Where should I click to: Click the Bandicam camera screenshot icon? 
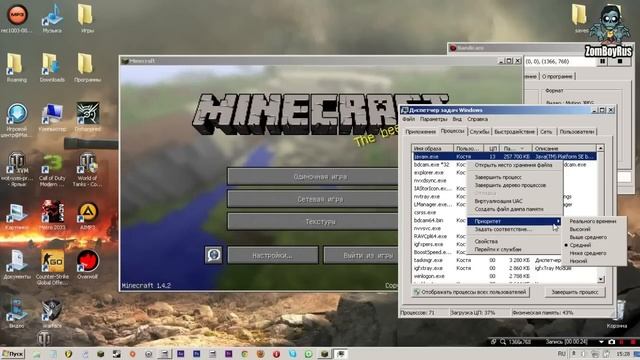point(611,342)
